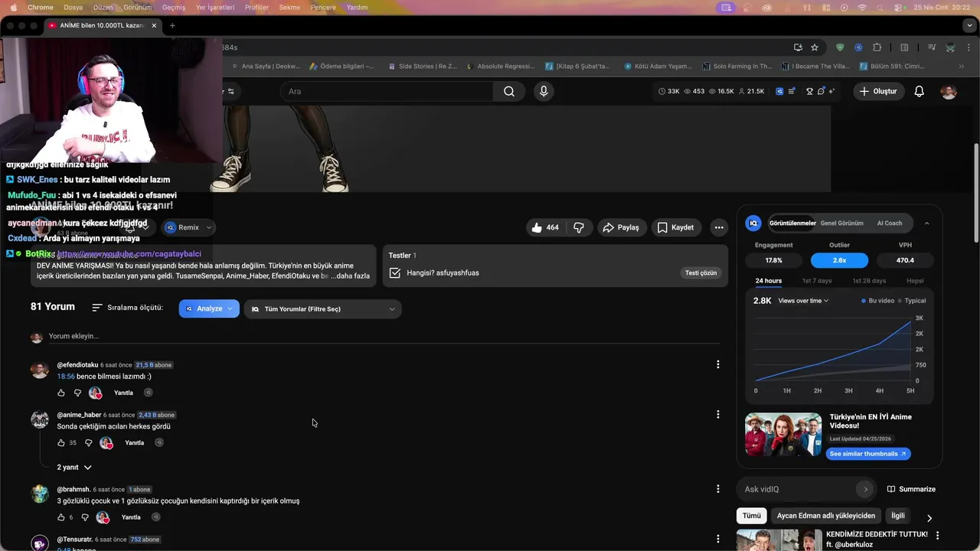Activate voice search microphone
This screenshot has height=551, width=980.
tap(544, 91)
